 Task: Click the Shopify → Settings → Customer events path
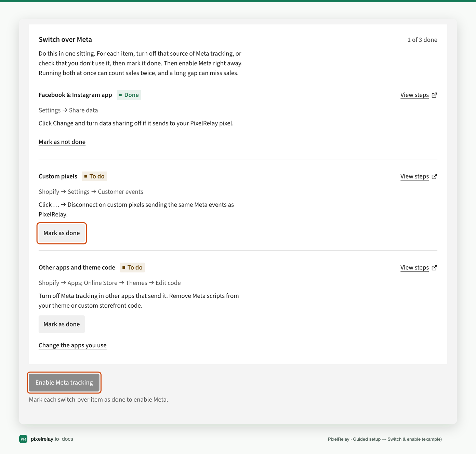coord(91,192)
